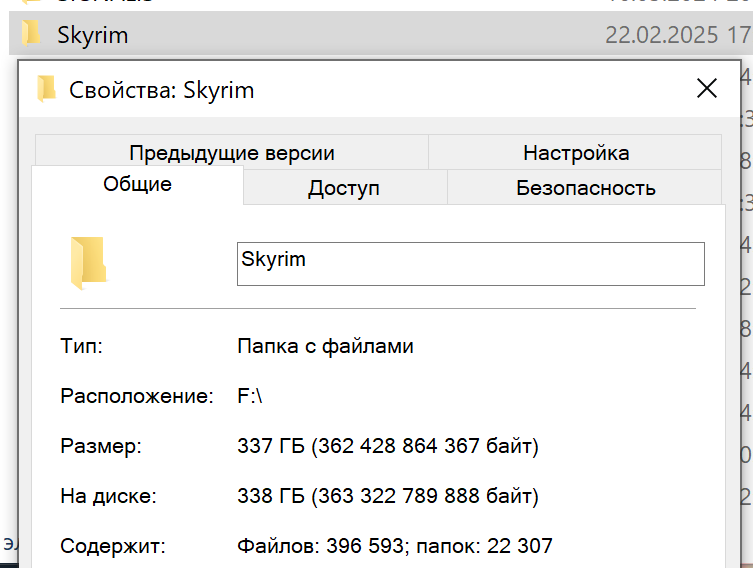Open the Предыдущие версии tab

pyautogui.click(x=232, y=153)
